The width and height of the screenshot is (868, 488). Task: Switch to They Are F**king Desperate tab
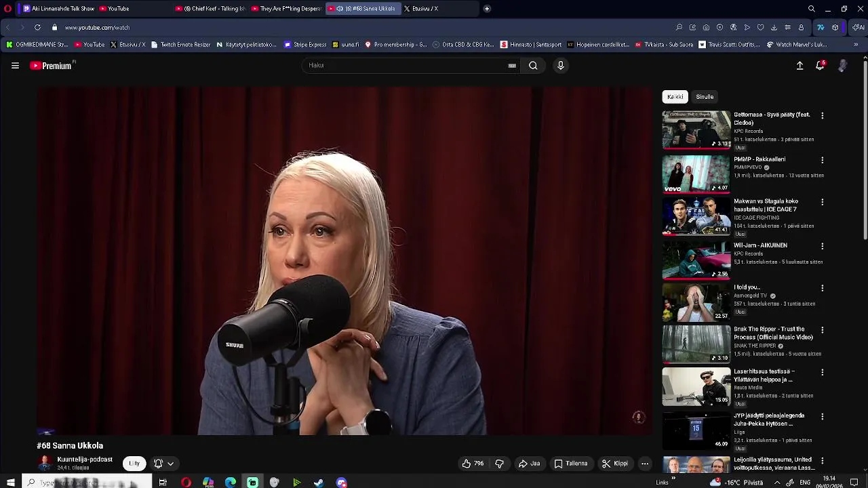point(286,9)
